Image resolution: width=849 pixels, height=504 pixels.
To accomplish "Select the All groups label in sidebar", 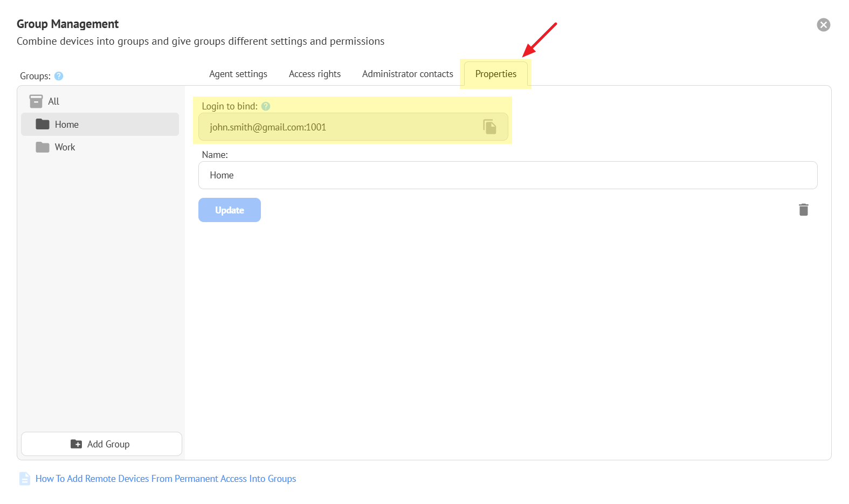I will point(54,101).
